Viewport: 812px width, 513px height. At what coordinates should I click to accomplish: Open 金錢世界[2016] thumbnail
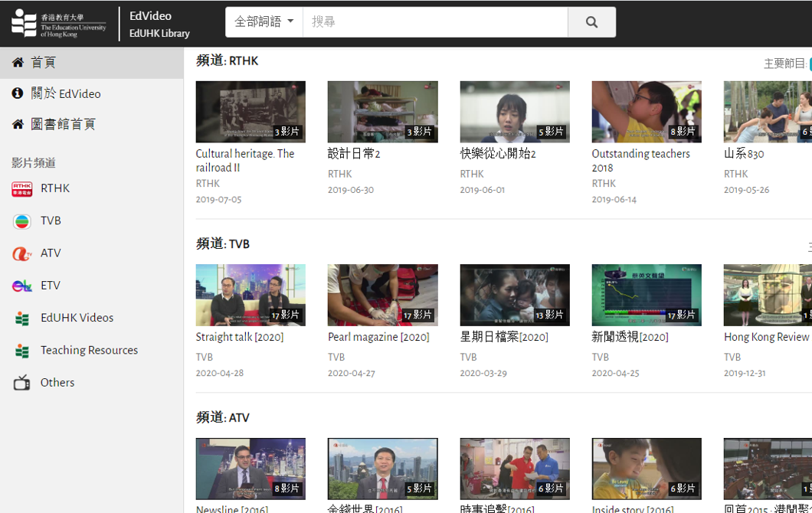(x=383, y=469)
